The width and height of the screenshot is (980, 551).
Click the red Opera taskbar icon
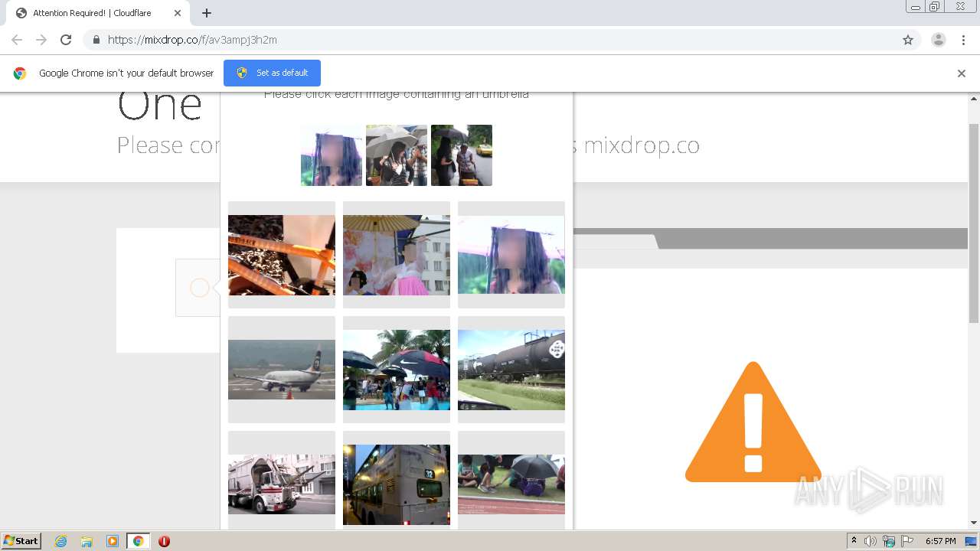point(164,541)
